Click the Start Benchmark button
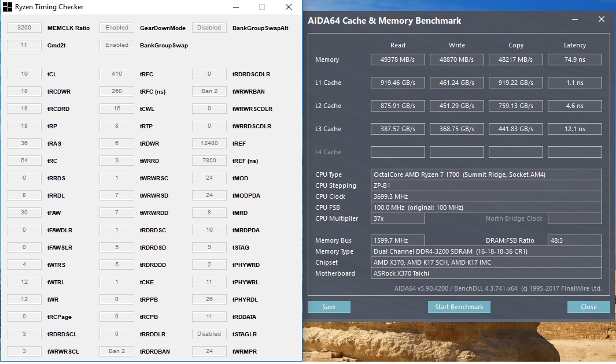Screen dimensions: 616x364 click(x=459, y=307)
